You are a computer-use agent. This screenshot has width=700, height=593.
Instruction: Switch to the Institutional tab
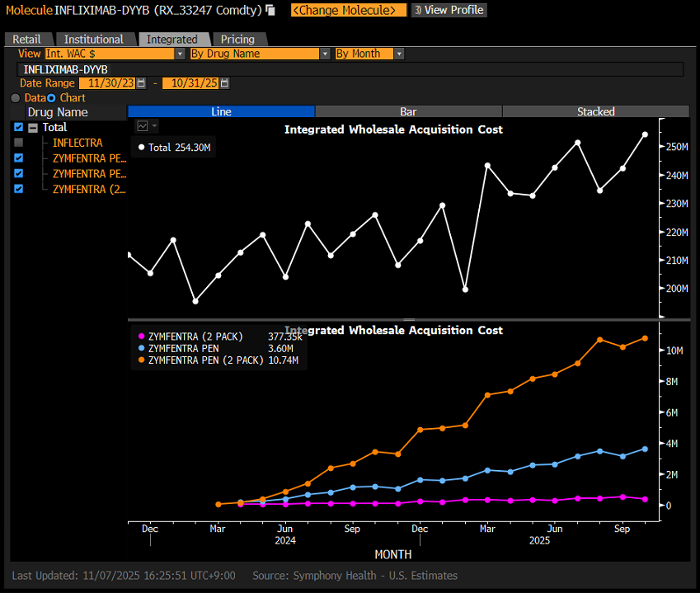point(94,40)
